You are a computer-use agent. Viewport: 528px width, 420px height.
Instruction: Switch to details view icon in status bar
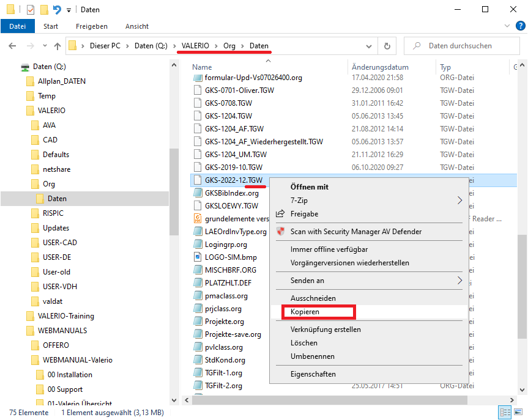(x=505, y=412)
